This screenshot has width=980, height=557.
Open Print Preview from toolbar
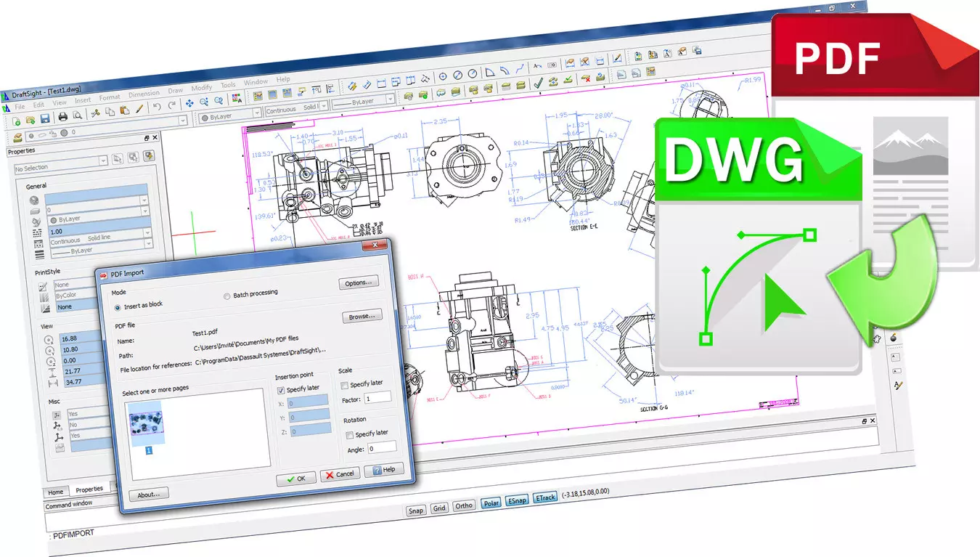pos(77,115)
